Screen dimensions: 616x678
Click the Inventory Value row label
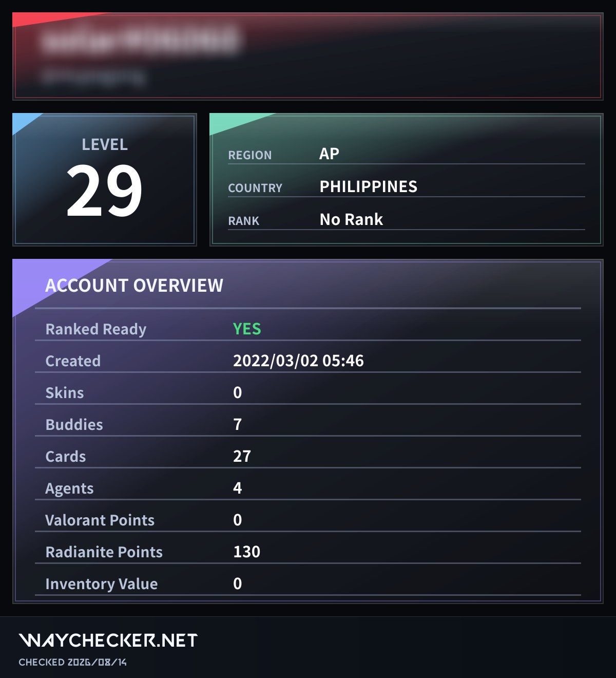point(102,584)
